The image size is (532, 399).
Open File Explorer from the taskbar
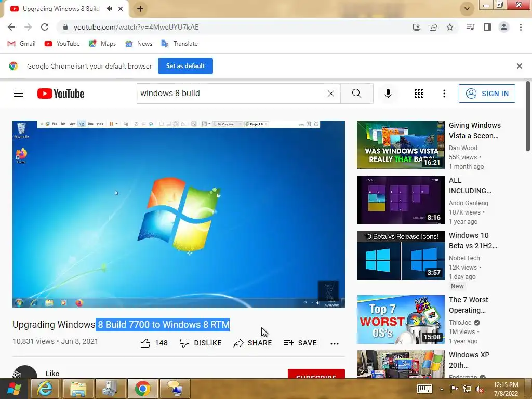tap(78, 389)
